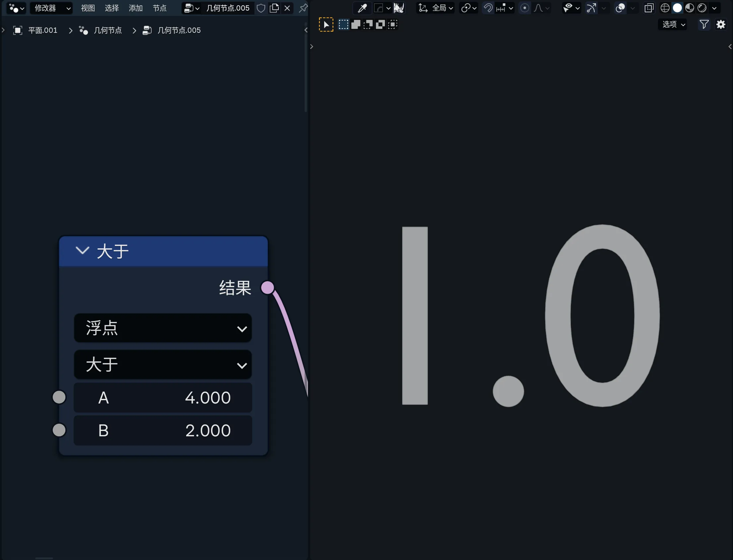The image size is (733, 560).
Task: Open the 全局 transform orientation dropdown
Action: [x=436, y=8]
